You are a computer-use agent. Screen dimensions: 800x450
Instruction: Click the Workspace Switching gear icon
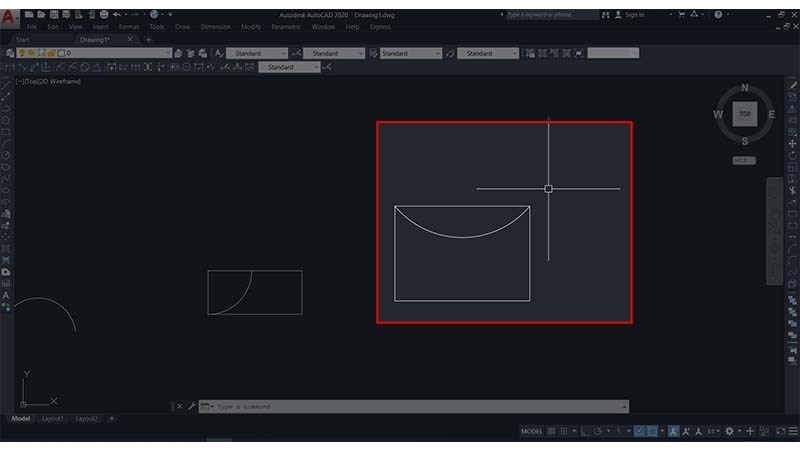coord(730,432)
